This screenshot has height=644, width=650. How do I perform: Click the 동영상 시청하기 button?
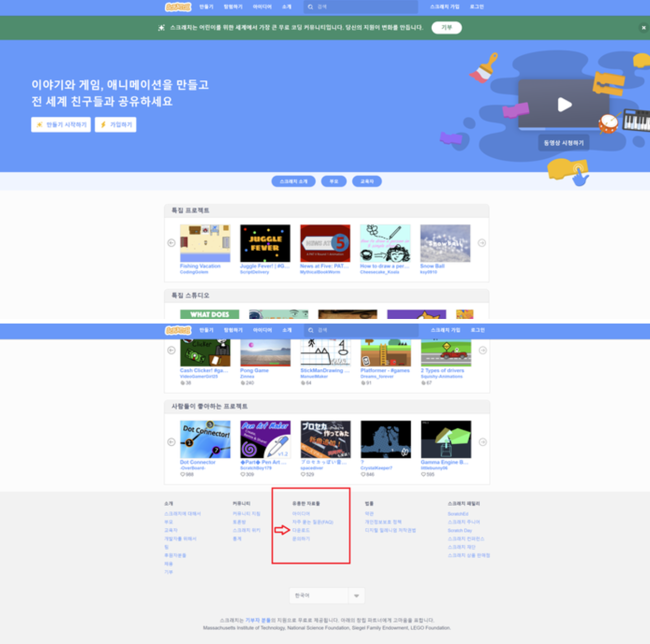tap(564, 143)
